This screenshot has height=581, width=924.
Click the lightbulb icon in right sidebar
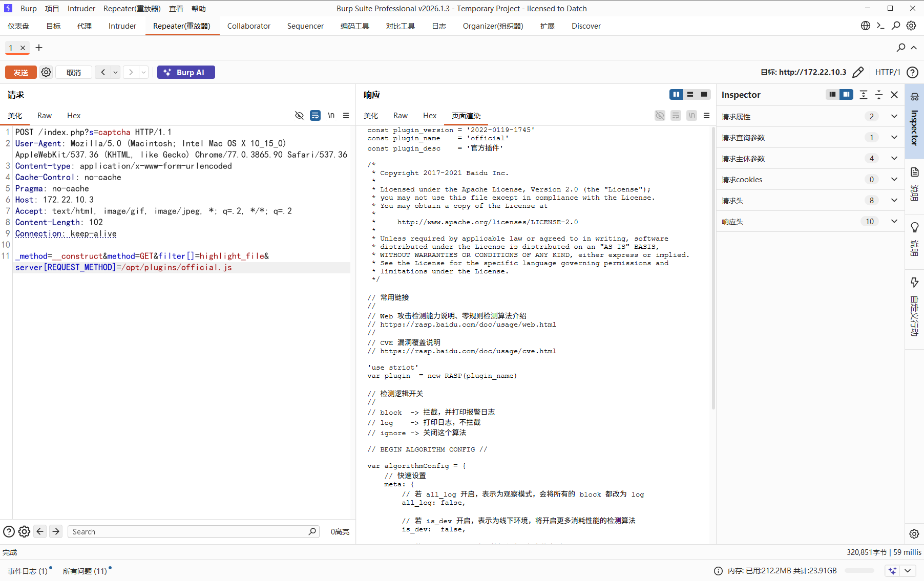pyautogui.click(x=914, y=227)
